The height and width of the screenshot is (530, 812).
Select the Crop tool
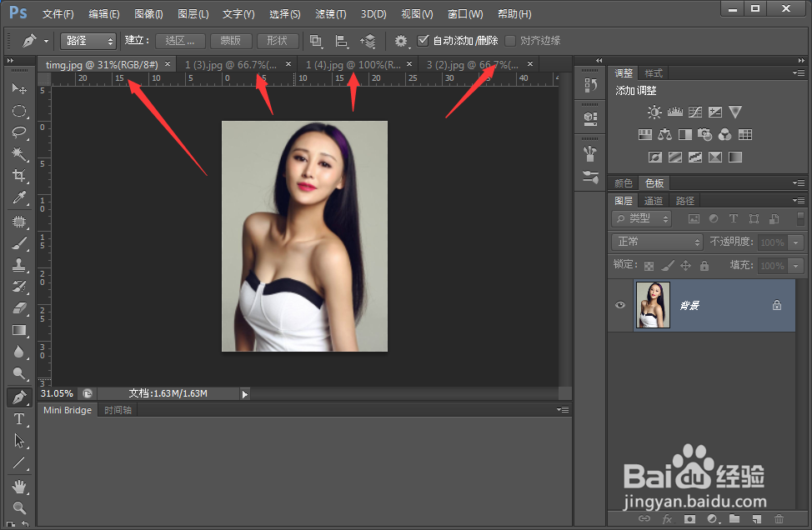pos(19,176)
